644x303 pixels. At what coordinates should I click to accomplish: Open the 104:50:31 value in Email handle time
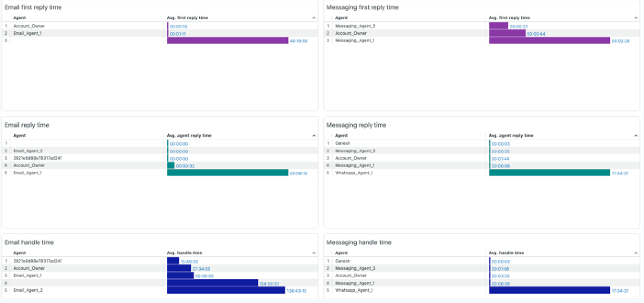click(x=269, y=283)
